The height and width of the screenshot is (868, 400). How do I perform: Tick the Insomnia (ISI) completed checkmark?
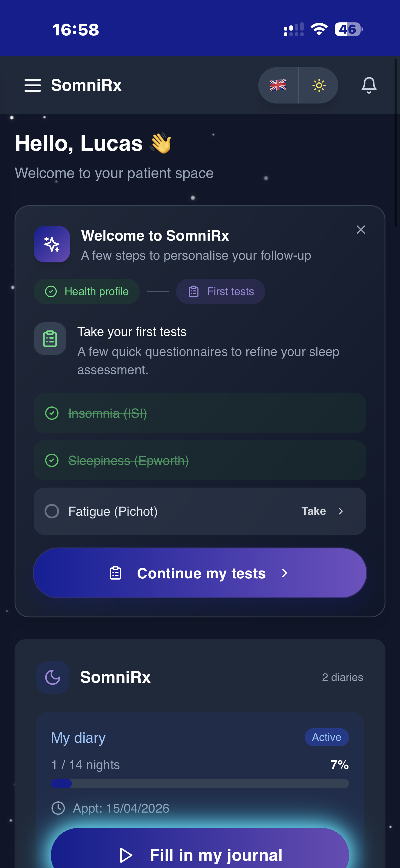(52, 413)
